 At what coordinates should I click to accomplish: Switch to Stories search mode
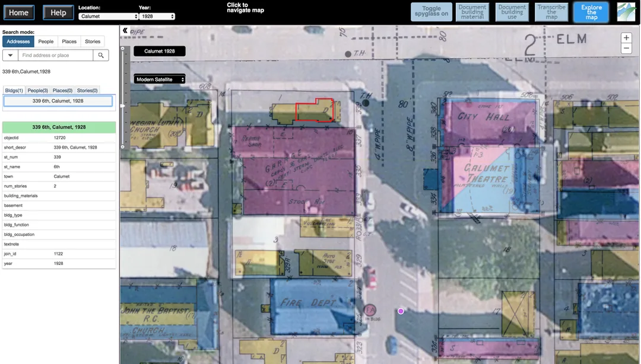pyautogui.click(x=93, y=41)
